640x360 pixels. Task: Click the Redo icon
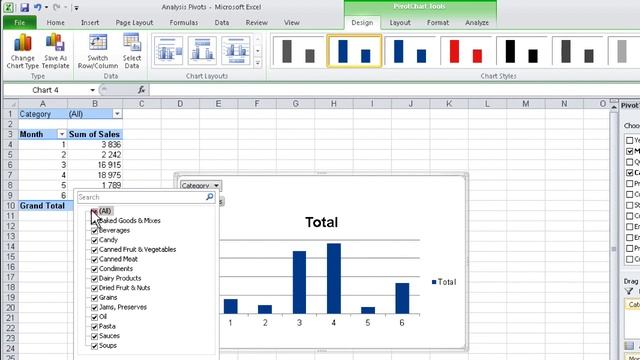[57, 7]
